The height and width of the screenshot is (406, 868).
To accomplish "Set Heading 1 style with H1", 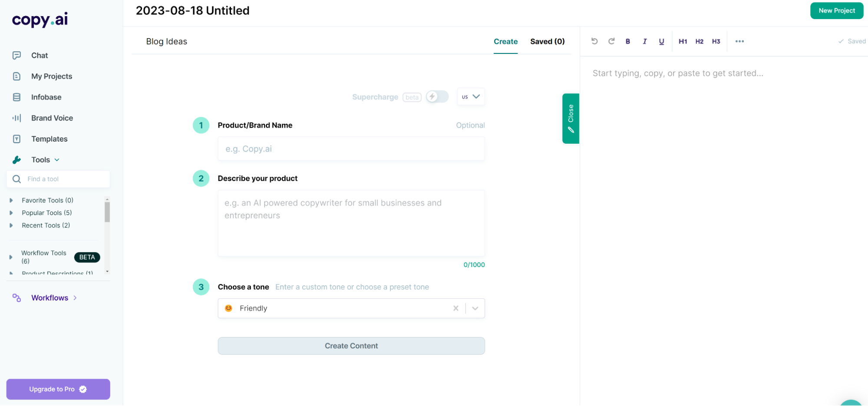I will click(x=683, y=41).
